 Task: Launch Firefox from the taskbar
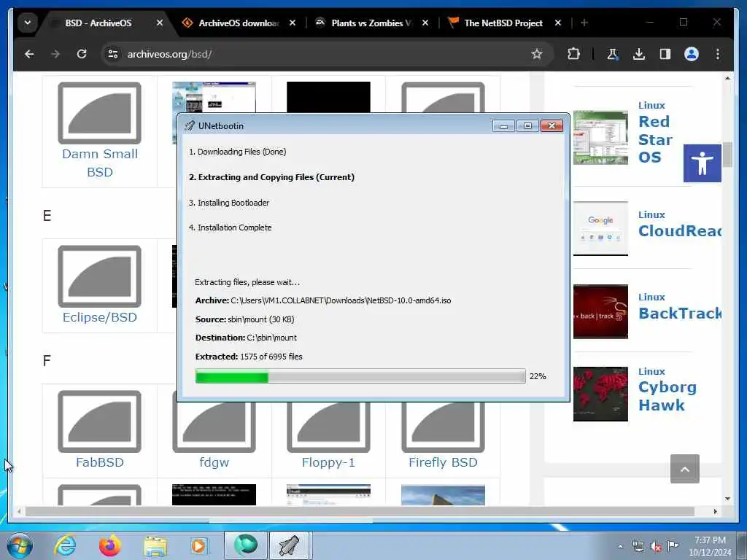pyautogui.click(x=110, y=545)
